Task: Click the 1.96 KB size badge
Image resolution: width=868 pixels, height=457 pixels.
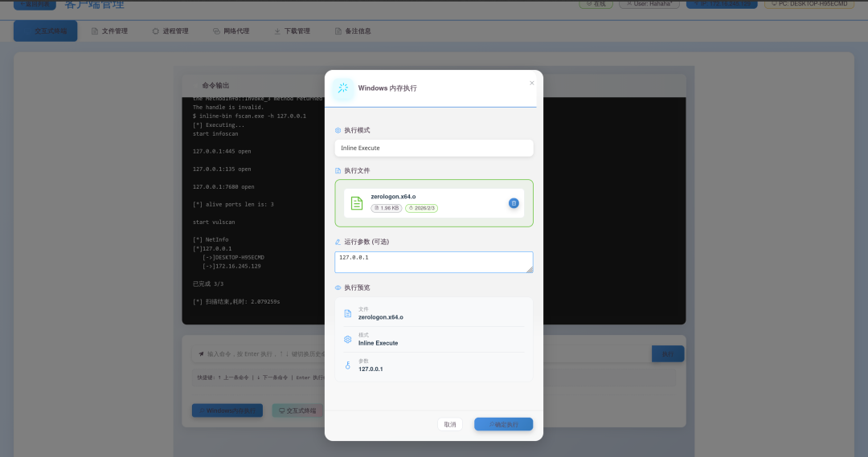Action: click(387, 208)
